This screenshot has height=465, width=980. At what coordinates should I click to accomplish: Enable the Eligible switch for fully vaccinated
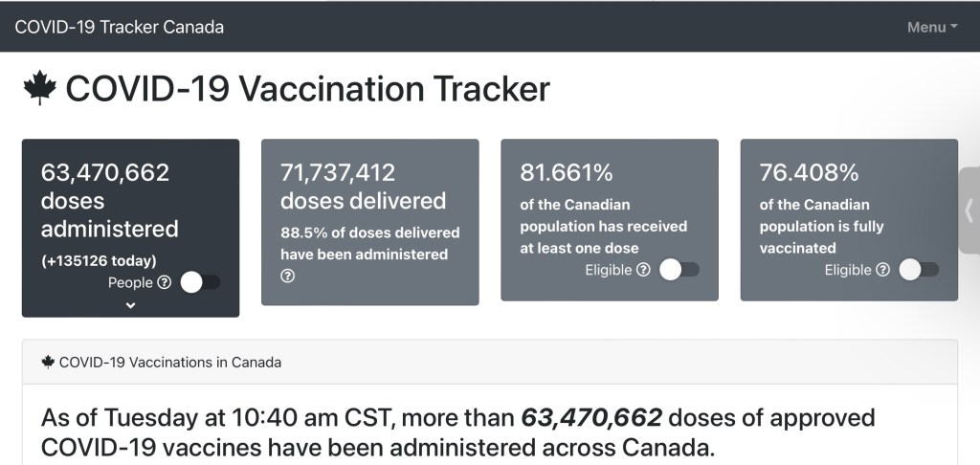[918, 270]
